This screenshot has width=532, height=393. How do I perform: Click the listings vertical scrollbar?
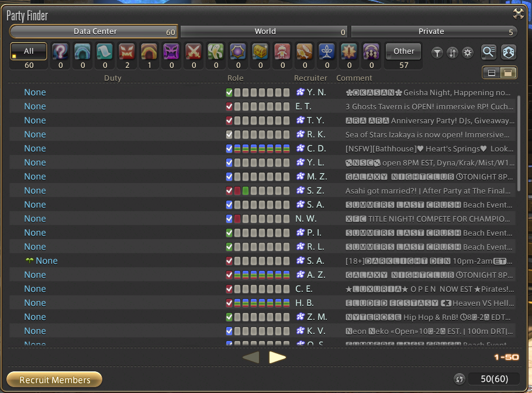[519, 143]
